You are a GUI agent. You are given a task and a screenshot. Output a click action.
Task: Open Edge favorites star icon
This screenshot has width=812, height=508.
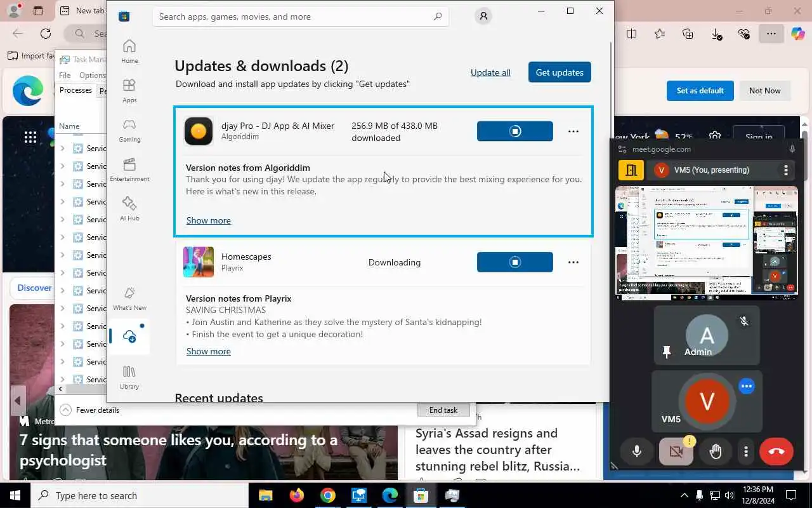coord(660,34)
